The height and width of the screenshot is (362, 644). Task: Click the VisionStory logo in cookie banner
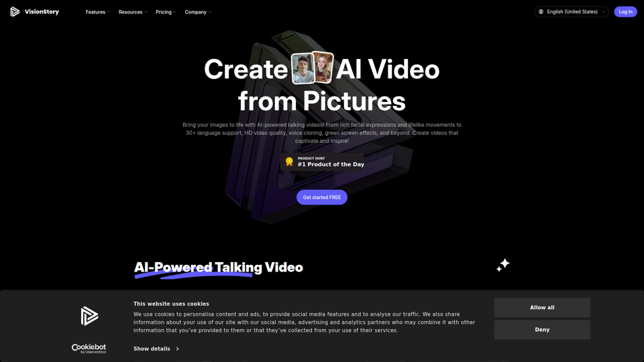click(x=89, y=316)
